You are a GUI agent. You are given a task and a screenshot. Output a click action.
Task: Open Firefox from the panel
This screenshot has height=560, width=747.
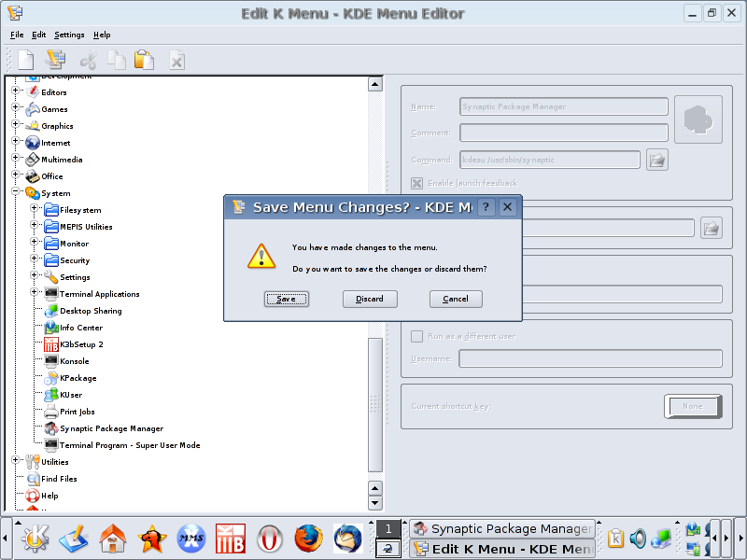[x=307, y=539]
